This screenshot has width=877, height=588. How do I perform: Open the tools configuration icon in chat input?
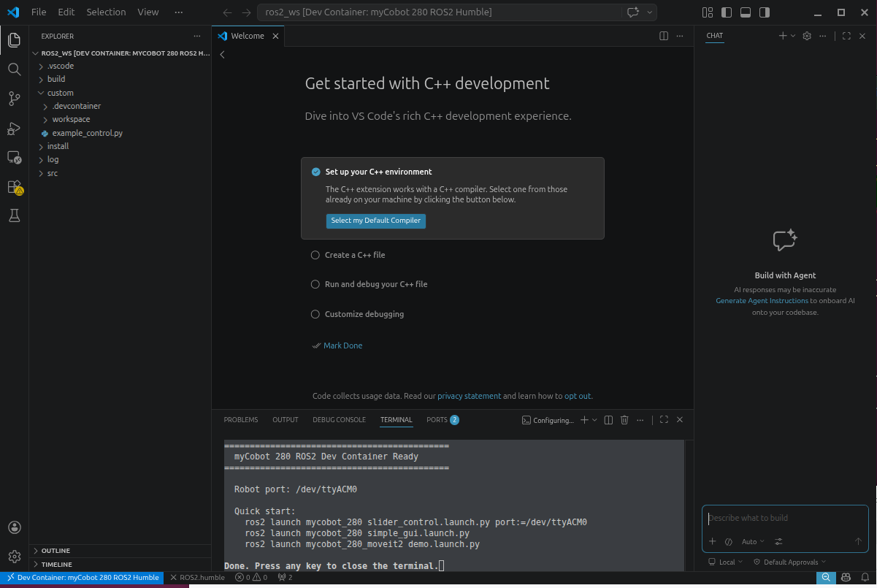(x=778, y=541)
